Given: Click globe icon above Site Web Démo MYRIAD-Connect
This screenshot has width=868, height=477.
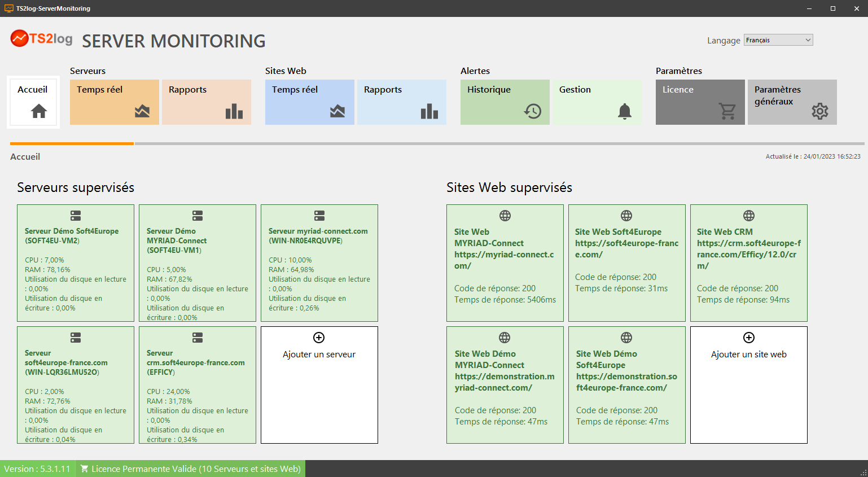Looking at the screenshot, I should coord(505,338).
